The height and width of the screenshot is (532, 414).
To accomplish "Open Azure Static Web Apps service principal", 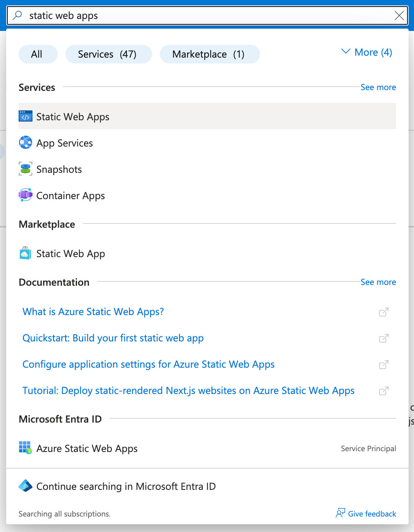I will point(207,448).
